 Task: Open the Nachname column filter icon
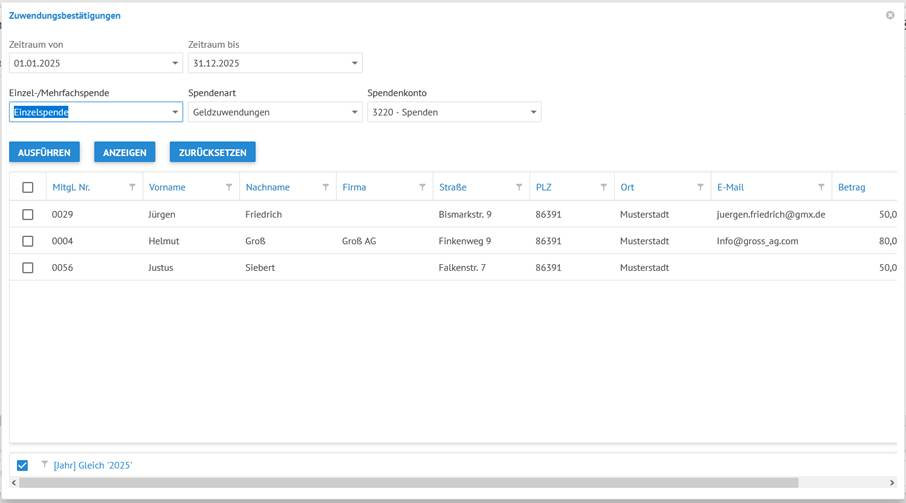coord(326,187)
